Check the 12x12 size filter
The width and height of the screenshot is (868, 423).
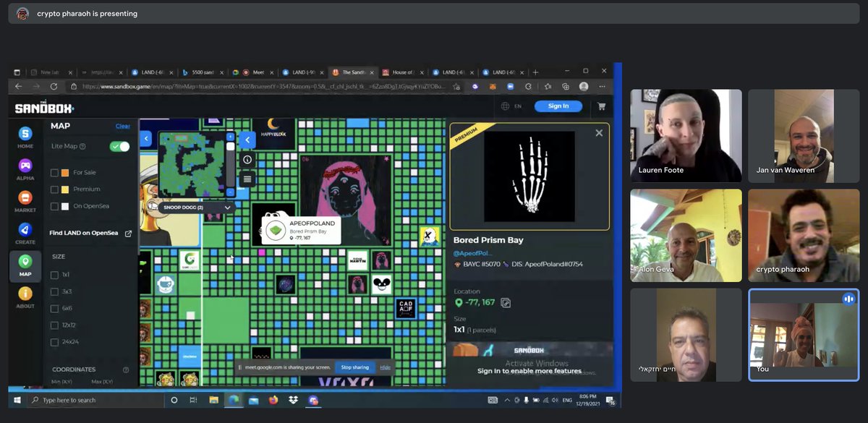(x=55, y=325)
